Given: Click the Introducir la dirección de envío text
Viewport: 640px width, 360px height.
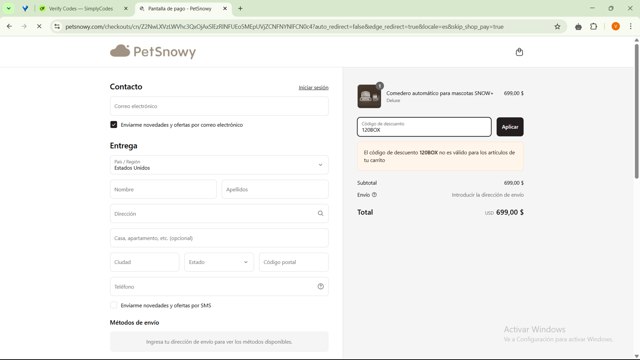Looking at the screenshot, I should (487, 195).
